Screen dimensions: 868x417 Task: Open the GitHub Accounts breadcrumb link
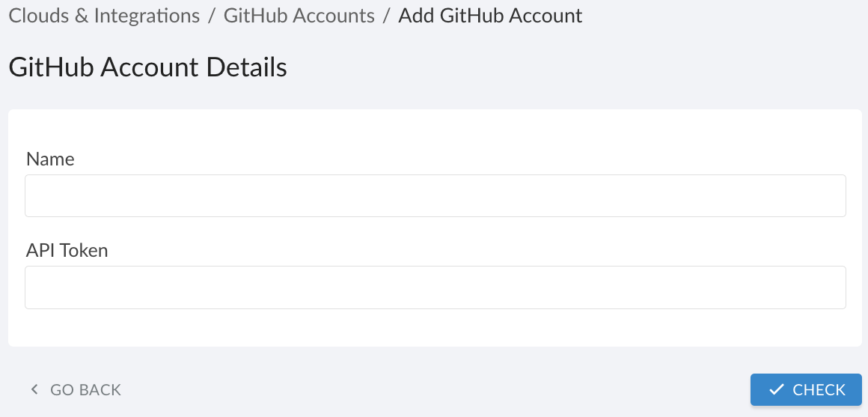(299, 16)
